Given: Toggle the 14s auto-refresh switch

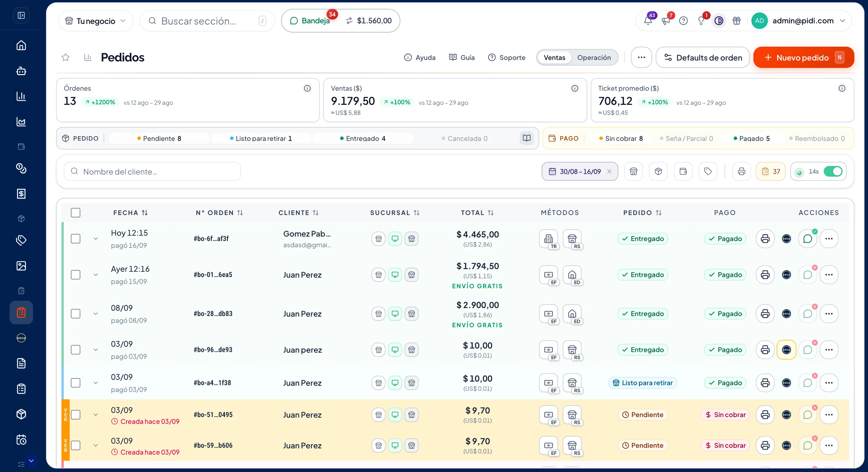Looking at the screenshot, I should tap(833, 171).
